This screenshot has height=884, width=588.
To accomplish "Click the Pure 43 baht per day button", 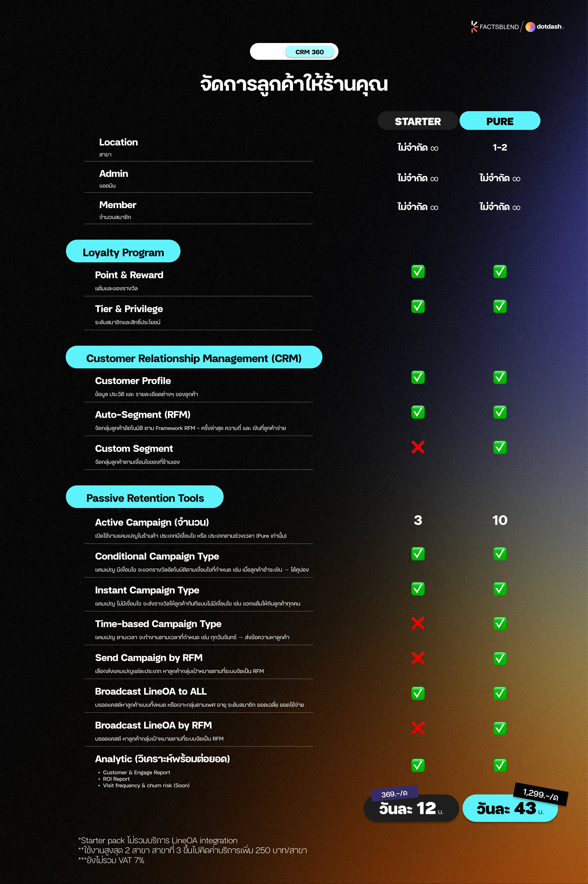I will coord(510,808).
